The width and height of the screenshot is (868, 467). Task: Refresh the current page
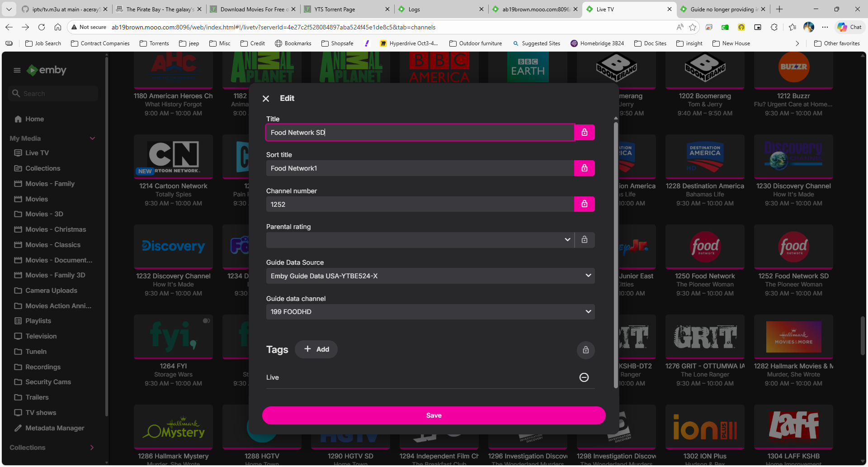(42, 27)
